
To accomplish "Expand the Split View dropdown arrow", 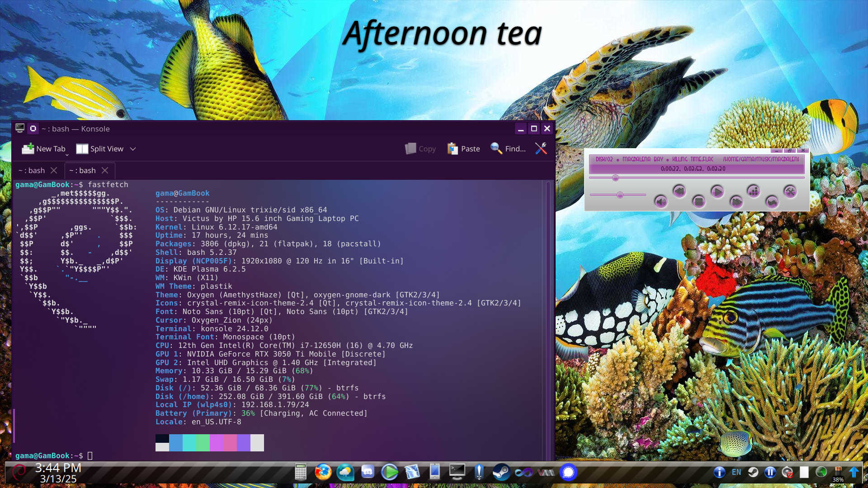I will (x=133, y=149).
